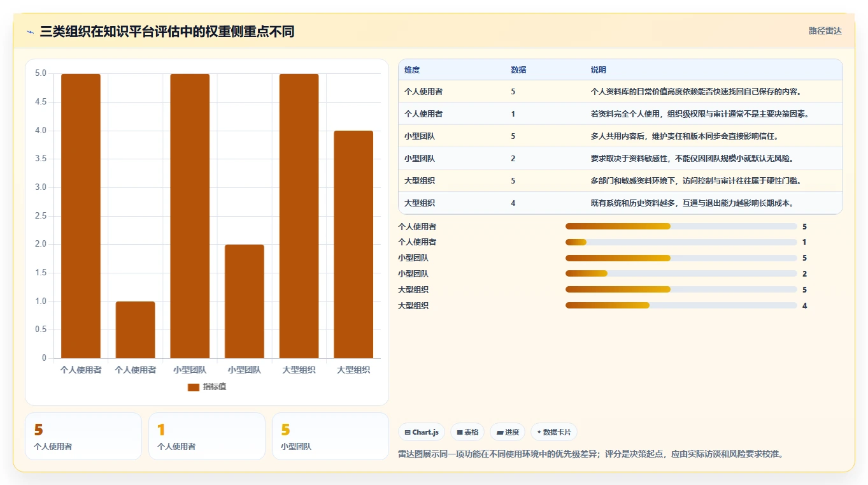The image size is (868, 485).
Task: Click the 0.5 tick on the y-axis
Action: (40, 329)
